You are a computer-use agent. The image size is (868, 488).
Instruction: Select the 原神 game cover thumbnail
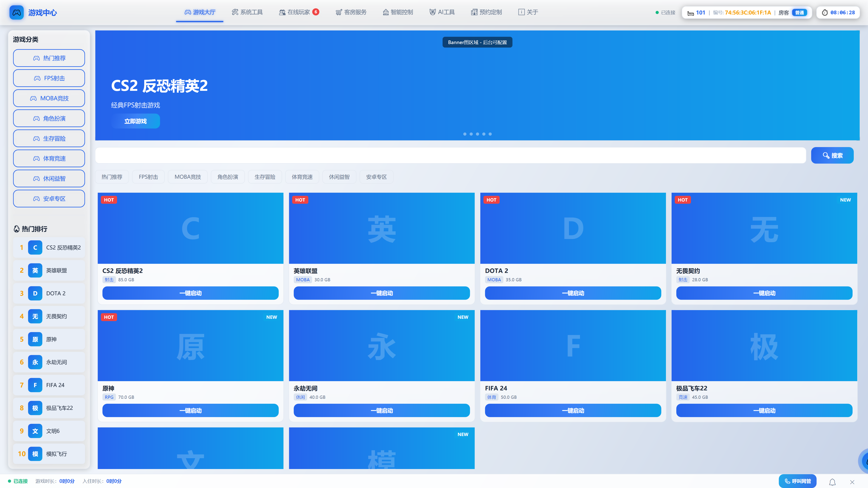(190, 345)
